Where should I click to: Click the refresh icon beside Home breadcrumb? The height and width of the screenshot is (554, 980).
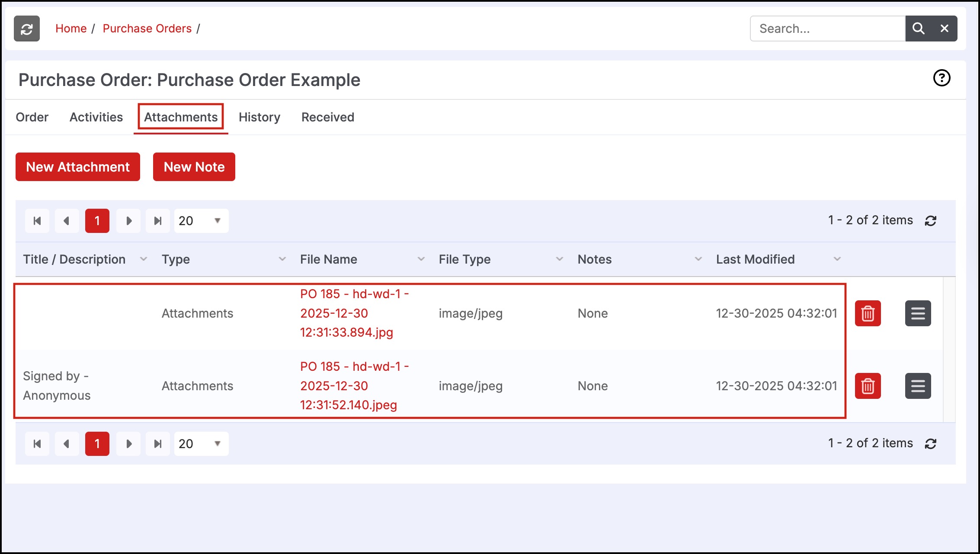(27, 29)
